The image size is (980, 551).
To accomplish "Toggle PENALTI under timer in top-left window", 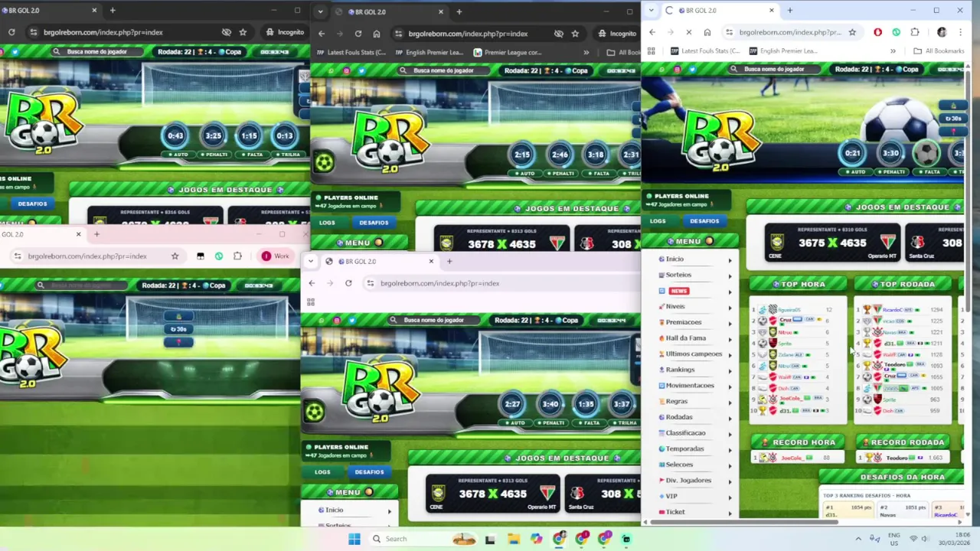I will pyautogui.click(x=214, y=155).
